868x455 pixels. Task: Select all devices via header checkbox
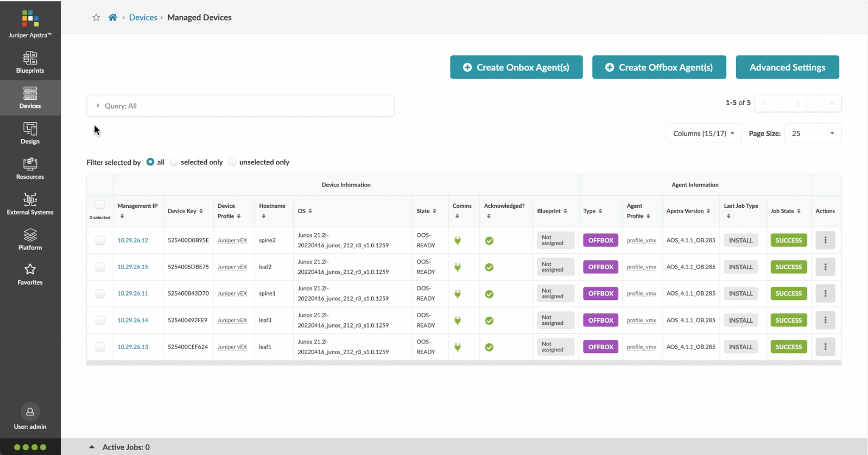point(100,205)
